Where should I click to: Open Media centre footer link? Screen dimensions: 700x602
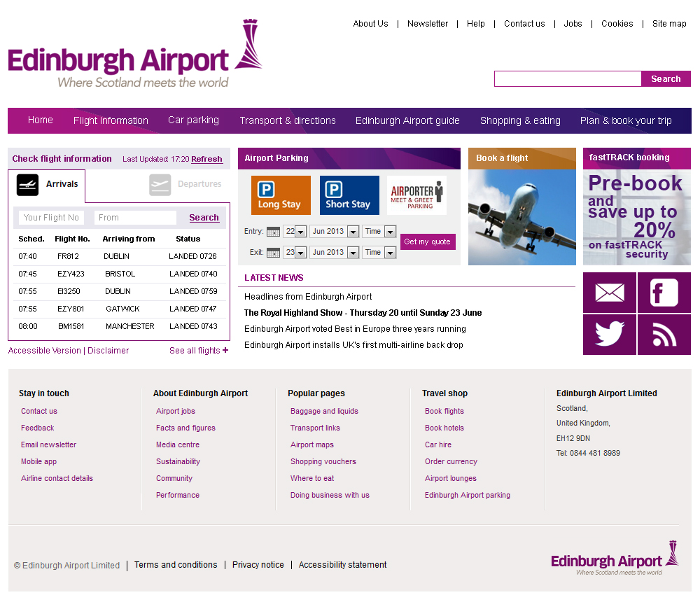tap(178, 444)
